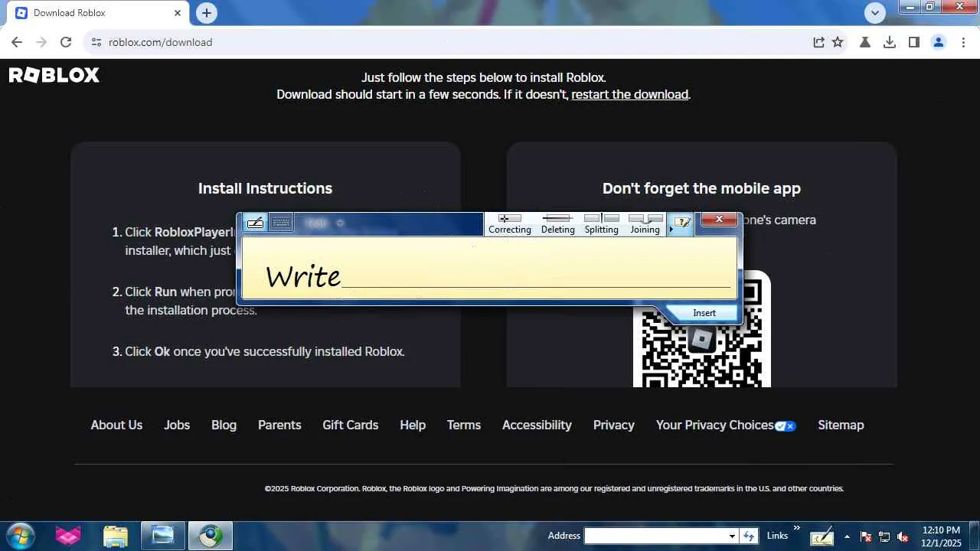The image size is (980, 551).
Task: View site information icon in address bar
Action: coord(96,42)
